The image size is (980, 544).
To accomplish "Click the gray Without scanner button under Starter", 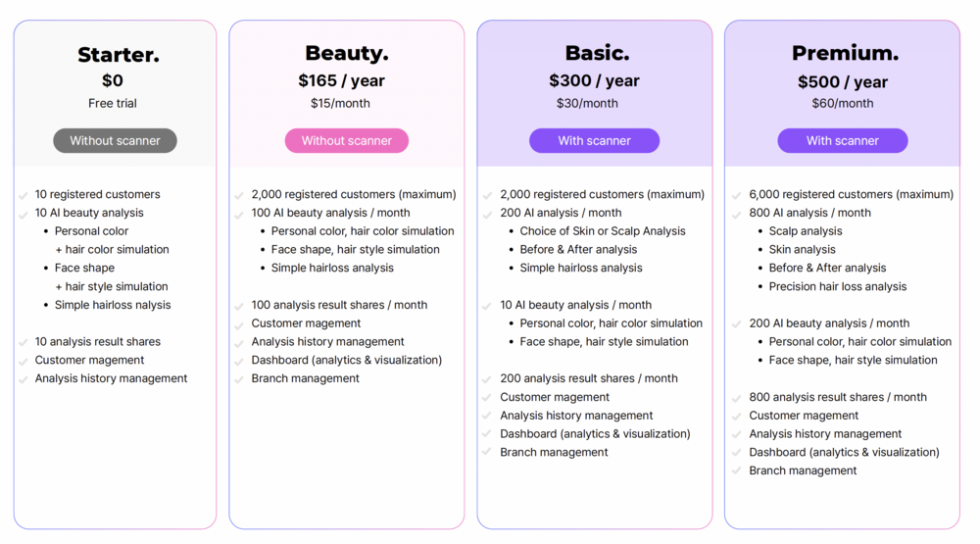I will tap(115, 141).
